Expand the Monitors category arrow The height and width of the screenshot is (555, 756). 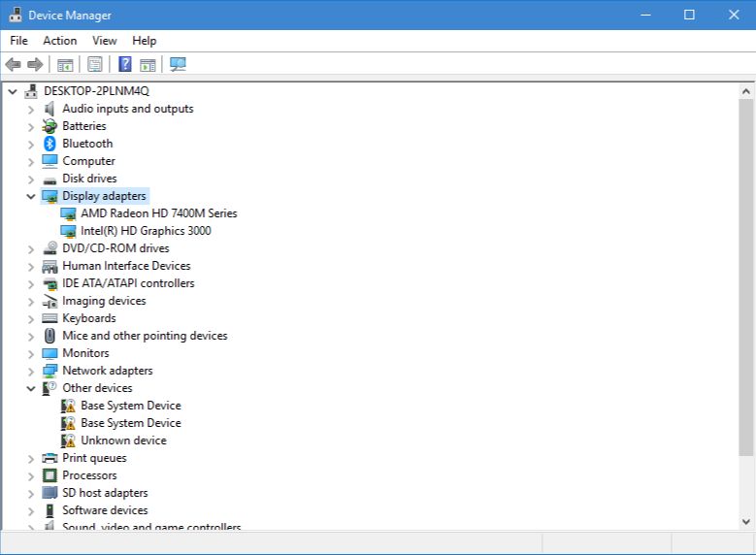[31, 354]
